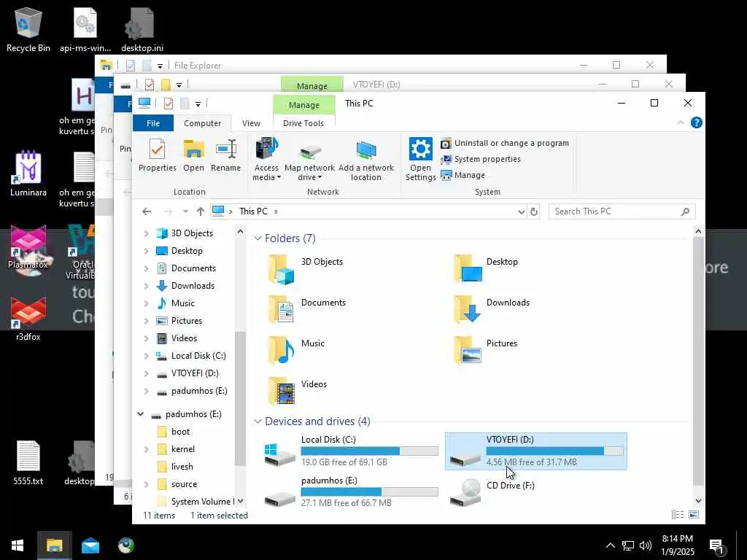Collapse the ribbon with the caret arrow
The width and height of the screenshot is (747, 560).
click(x=681, y=122)
